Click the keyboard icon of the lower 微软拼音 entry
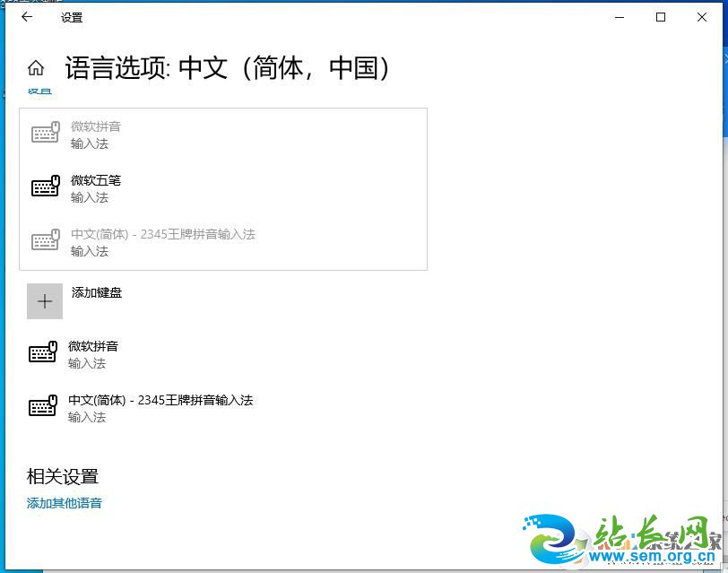The width and height of the screenshot is (728, 573). tap(44, 352)
